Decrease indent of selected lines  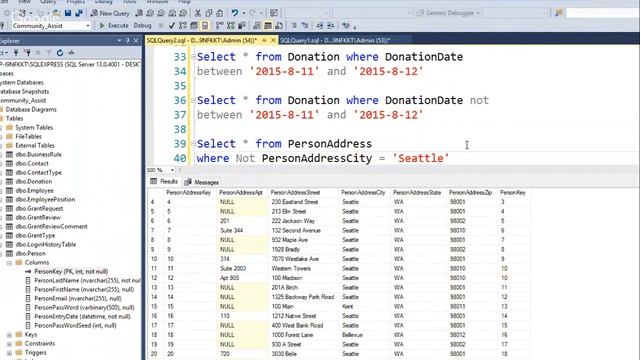pos(320,26)
